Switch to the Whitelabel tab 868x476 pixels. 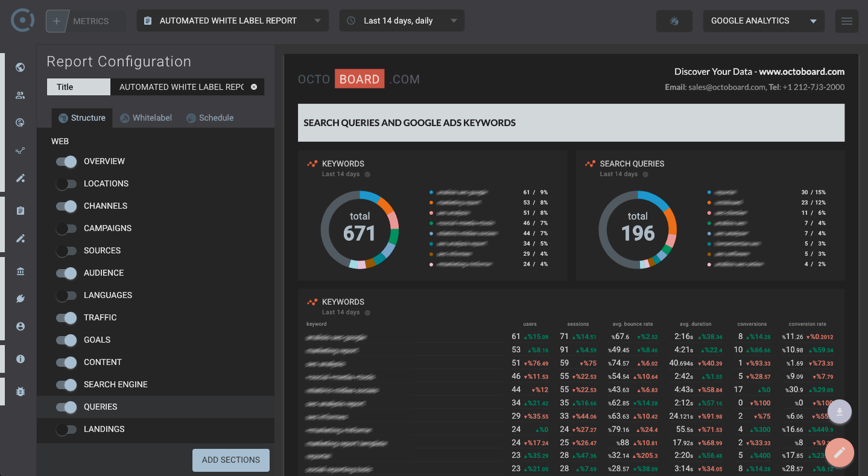point(146,118)
